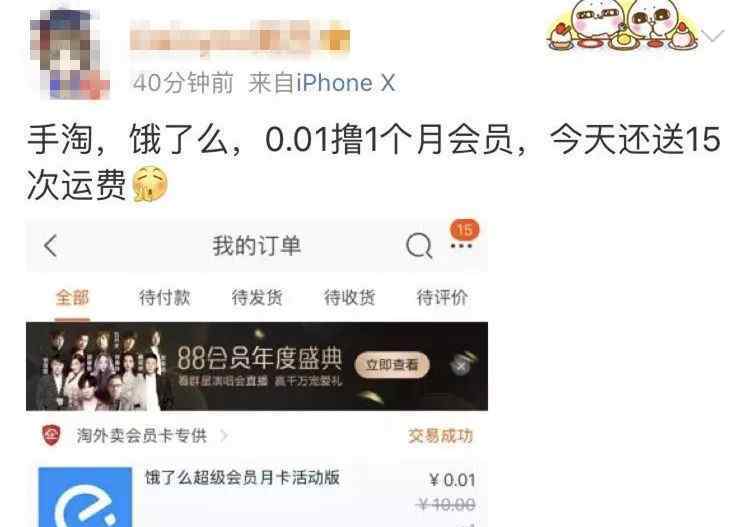Click the 立即查看 banner button

[x=392, y=365]
